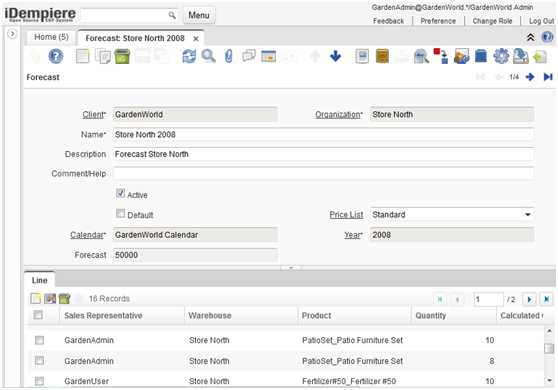Open the Menu button
The width and height of the screenshot is (558, 390).
(x=199, y=15)
